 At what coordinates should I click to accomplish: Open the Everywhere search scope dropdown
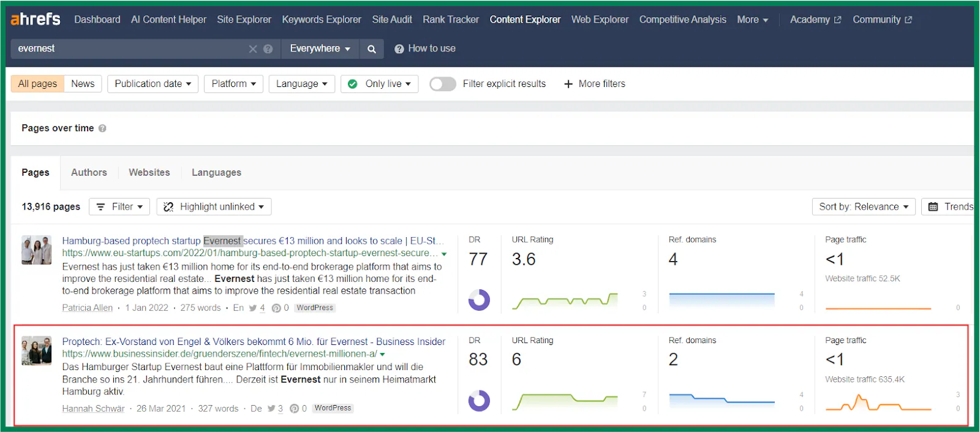(320, 49)
